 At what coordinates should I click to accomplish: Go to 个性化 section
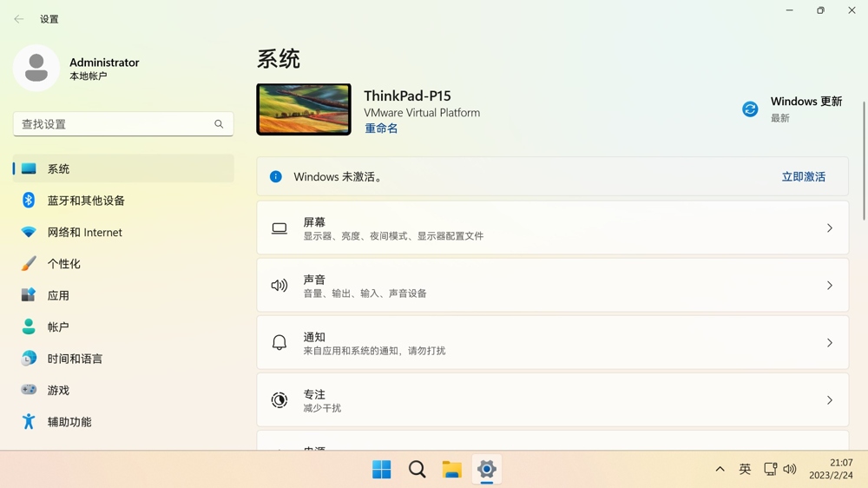coord(63,264)
